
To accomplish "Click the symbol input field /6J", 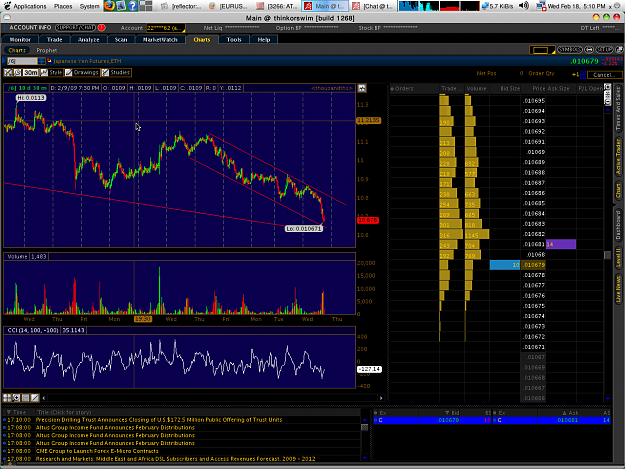I will 22,61.
